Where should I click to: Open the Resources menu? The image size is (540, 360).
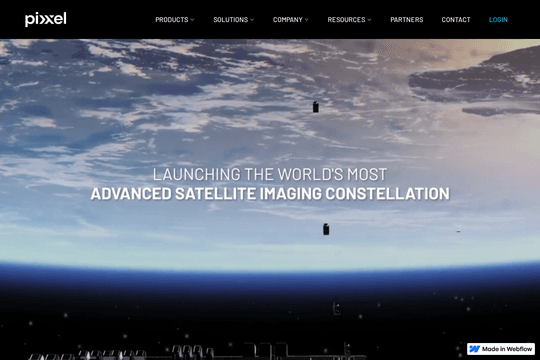click(346, 20)
